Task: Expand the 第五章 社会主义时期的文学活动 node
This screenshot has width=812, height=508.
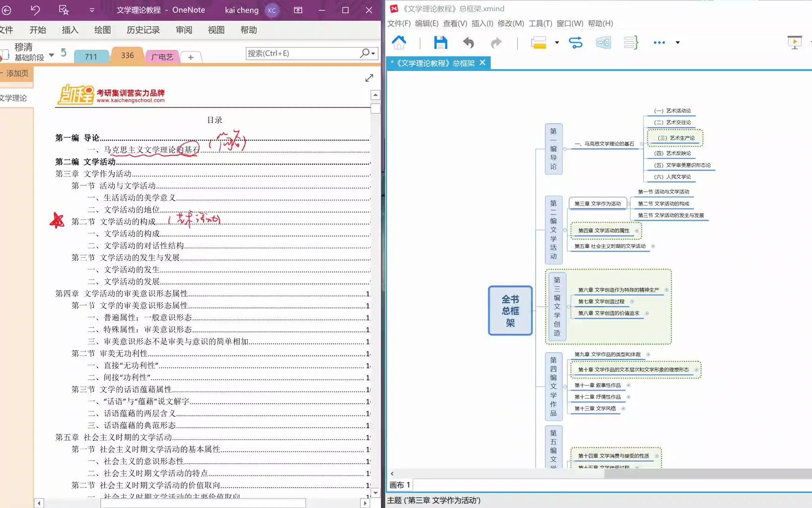Action: point(653,246)
